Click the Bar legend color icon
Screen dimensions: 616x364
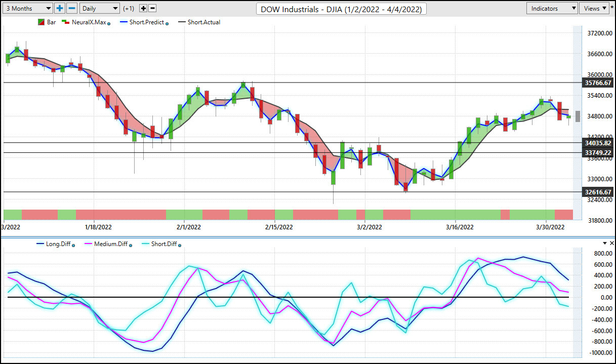[42, 22]
